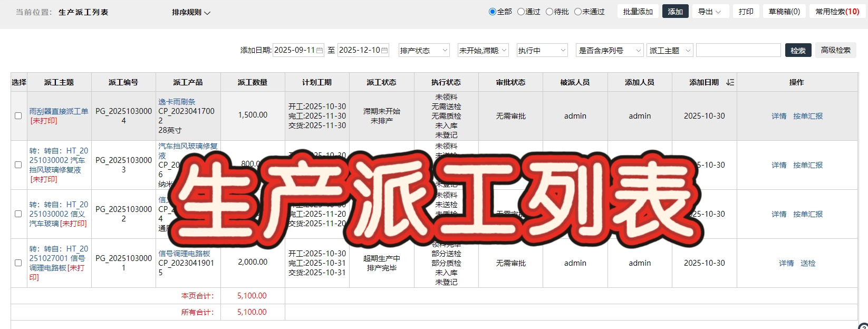868x329 pixels.
Task: Select the 全部 radio button
Action: [x=493, y=12]
